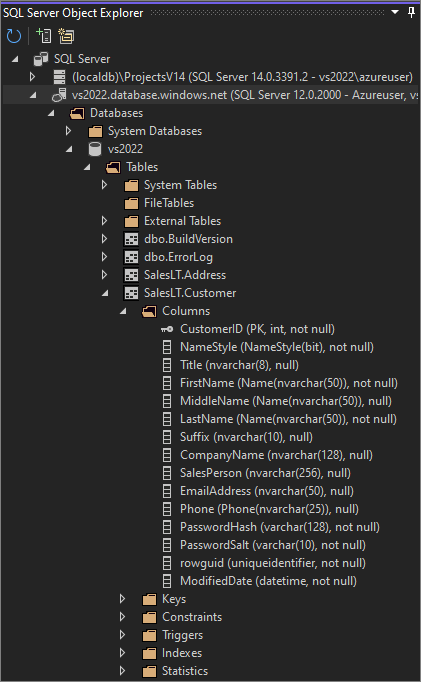Click the column icon beside rowguid
This screenshot has height=682, width=421.
(x=167, y=563)
